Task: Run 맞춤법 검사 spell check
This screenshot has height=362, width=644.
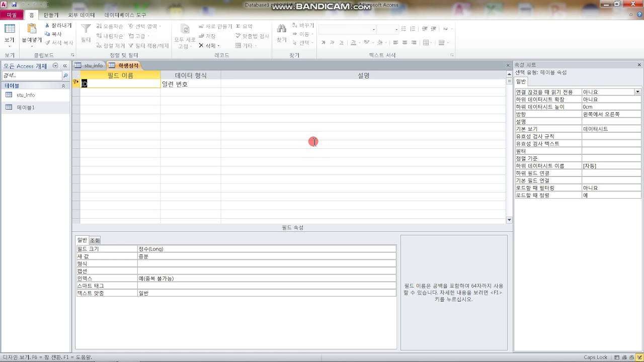Action: click(252, 36)
